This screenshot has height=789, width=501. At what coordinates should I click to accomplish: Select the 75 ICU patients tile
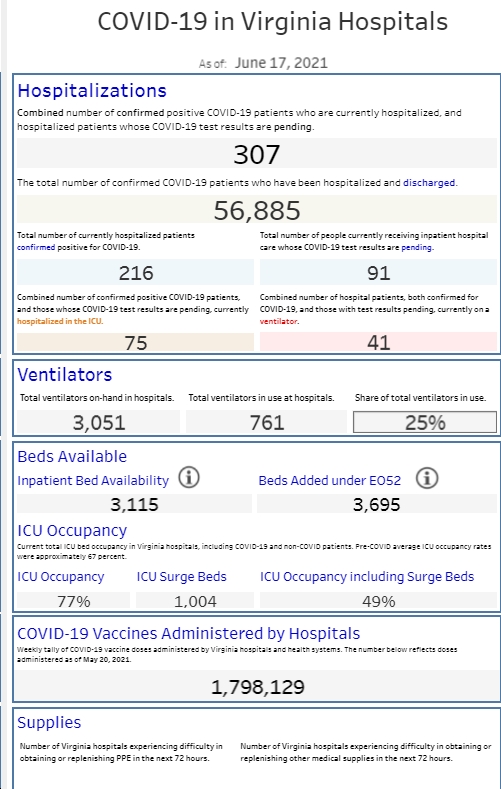[135, 342]
